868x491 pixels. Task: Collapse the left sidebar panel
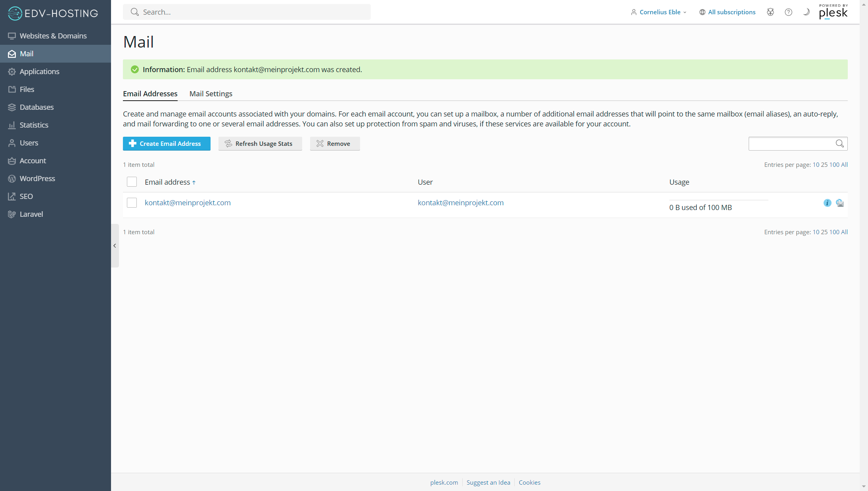point(115,246)
